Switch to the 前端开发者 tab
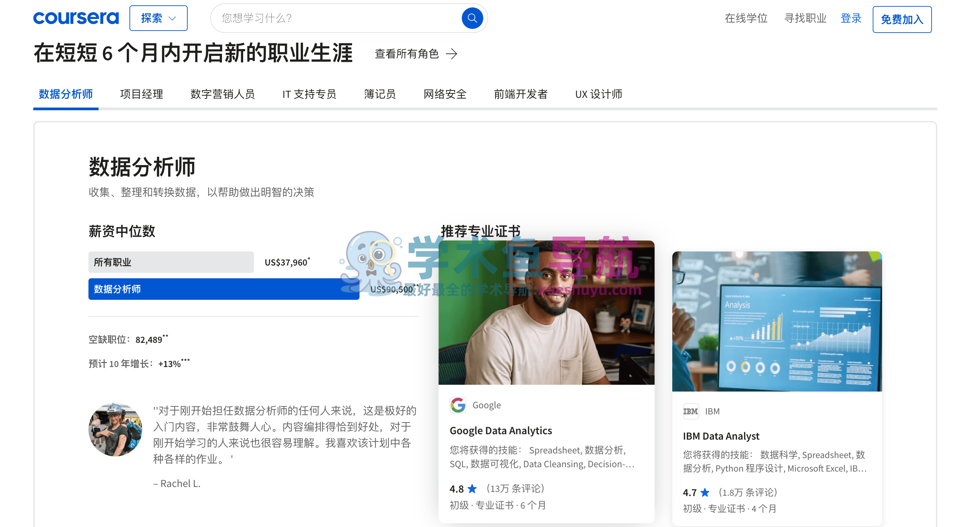This screenshot has width=980, height=527. [x=520, y=94]
